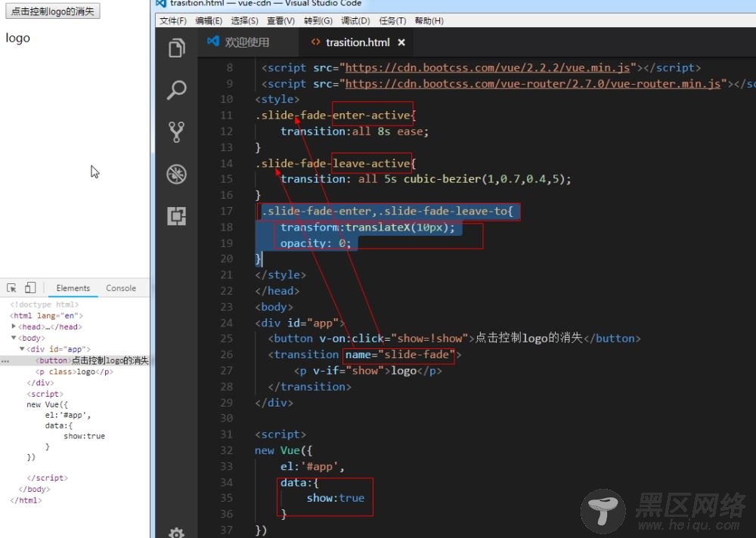Screen dimensions: 756x538
Task: Open the 调试(D) menu
Action: 355,20
